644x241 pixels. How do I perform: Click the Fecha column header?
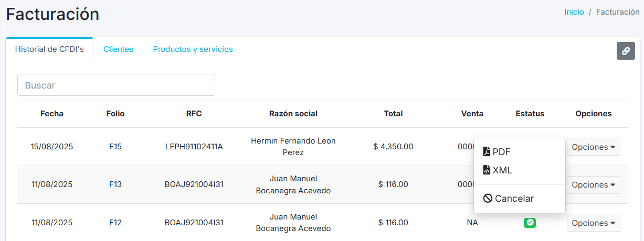tap(52, 114)
